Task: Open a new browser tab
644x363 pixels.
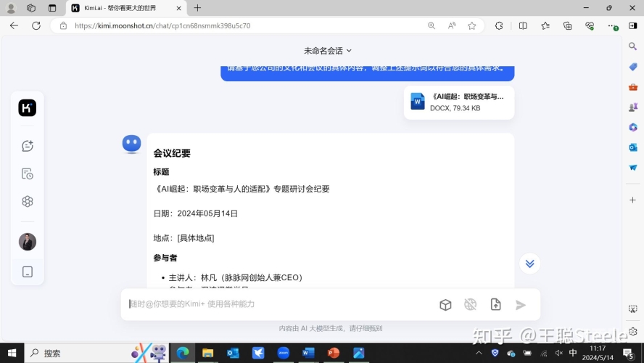Action: click(x=197, y=8)
